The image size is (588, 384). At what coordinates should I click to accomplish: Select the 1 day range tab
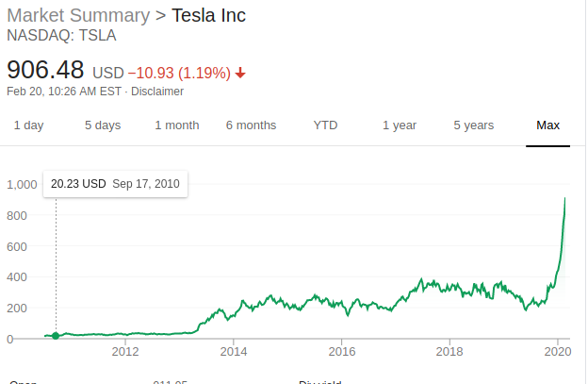coord(28,125)
